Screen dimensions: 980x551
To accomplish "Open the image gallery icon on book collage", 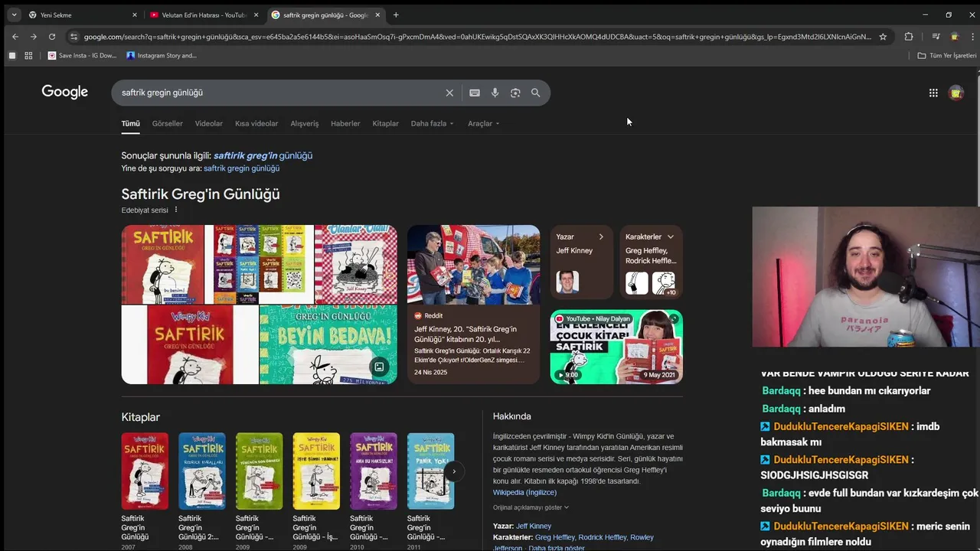I will (x=378, y=367).
